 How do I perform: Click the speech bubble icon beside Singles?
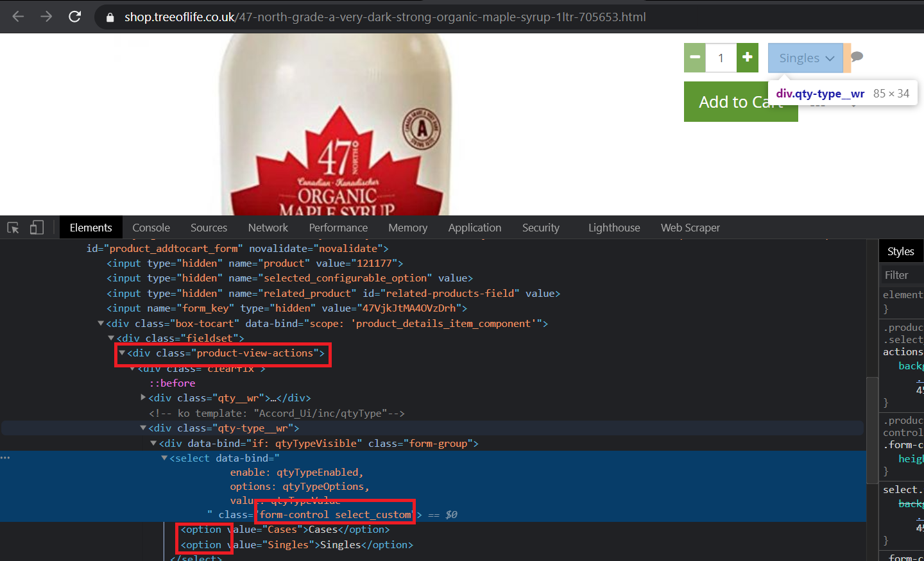857,56
